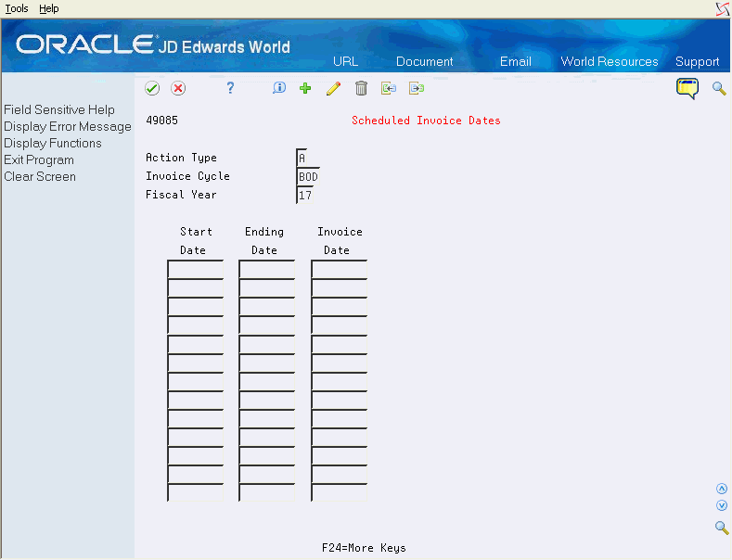Open the World Resources link
The width and height of the screenshot is (732, 560).
pyautogui.click(x=610, y=61)
